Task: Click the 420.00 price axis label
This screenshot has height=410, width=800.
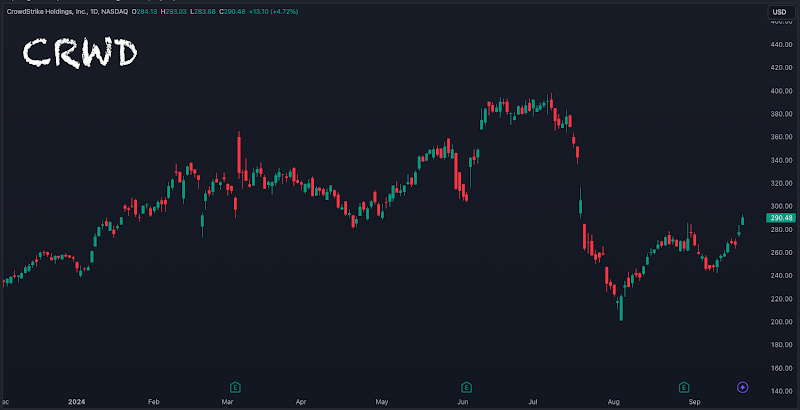Action: [782, 68]
